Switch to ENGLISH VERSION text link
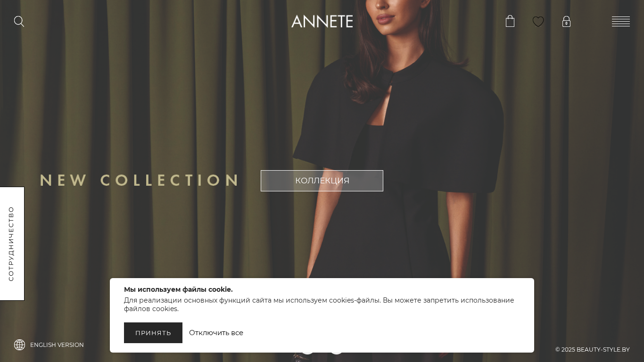 pyautogui.click(x=57, y=345)
